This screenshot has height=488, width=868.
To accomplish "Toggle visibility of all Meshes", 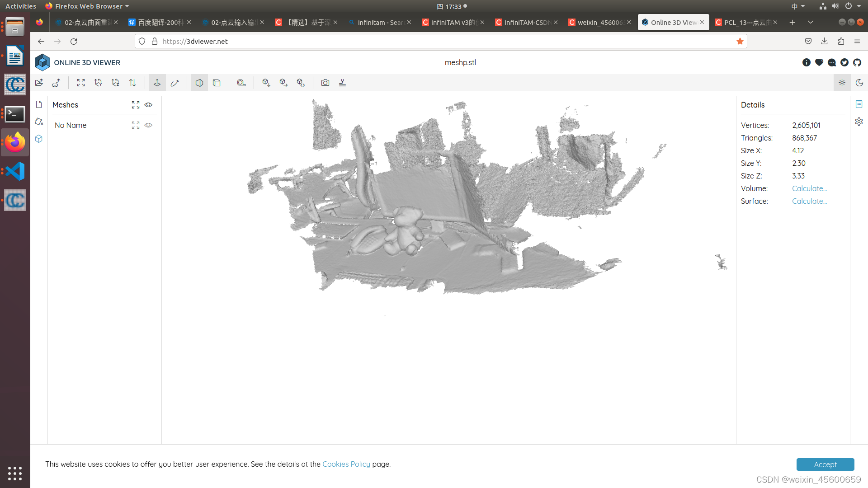I will (148, 105).
